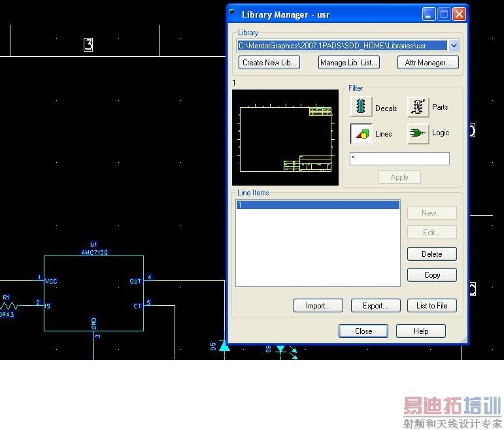The image size is (504, 430).
Task: Click the Edit line item button
Action: [431, 233]
